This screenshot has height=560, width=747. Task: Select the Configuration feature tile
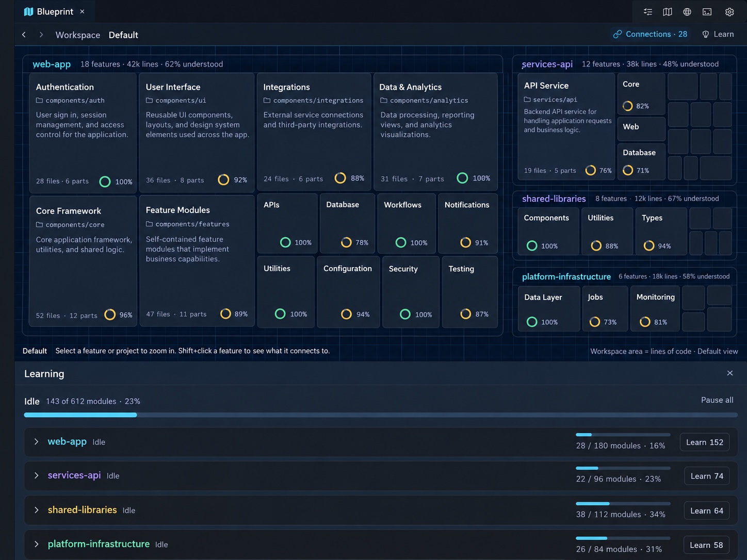[x=348, y=292]
